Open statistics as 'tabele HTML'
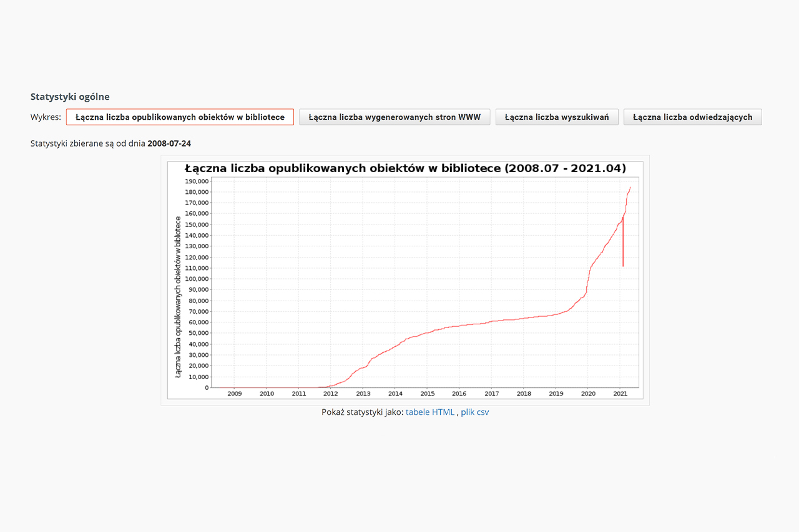The image size is (799, 532). [430, 412]
